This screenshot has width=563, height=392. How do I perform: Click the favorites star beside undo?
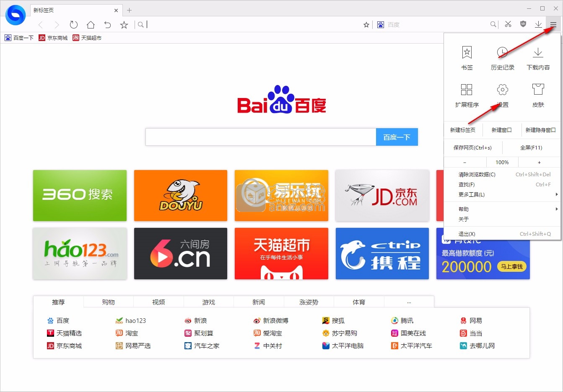[x=124, y=25]
